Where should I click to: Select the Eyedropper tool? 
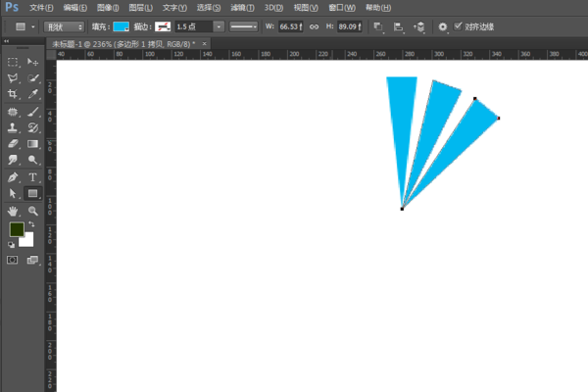tap(33, 94)
